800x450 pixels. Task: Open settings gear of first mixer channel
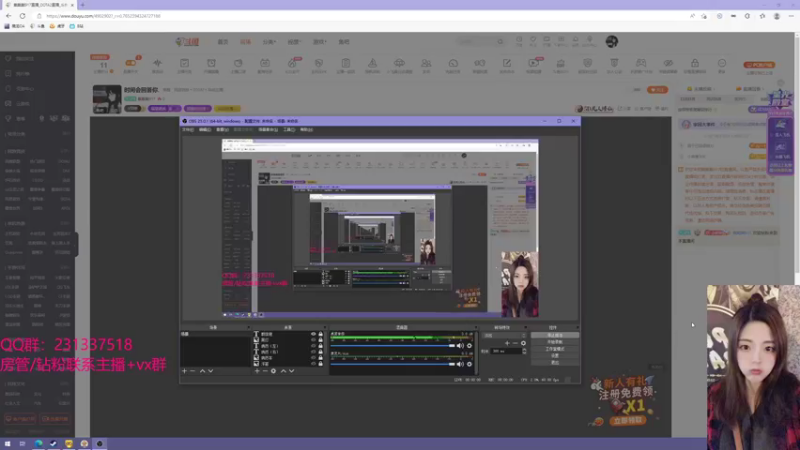[469, 346]
